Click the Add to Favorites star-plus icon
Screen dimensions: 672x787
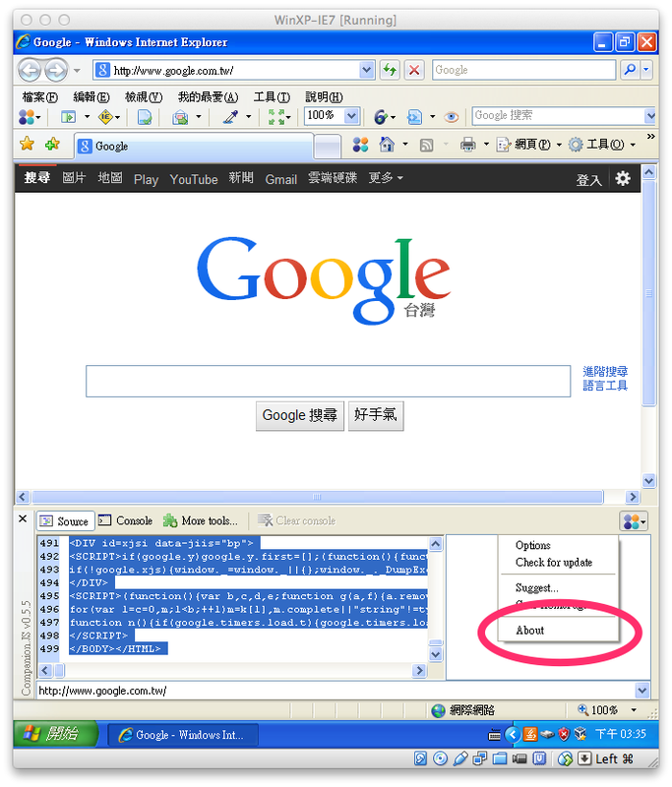tap(52, 145)
